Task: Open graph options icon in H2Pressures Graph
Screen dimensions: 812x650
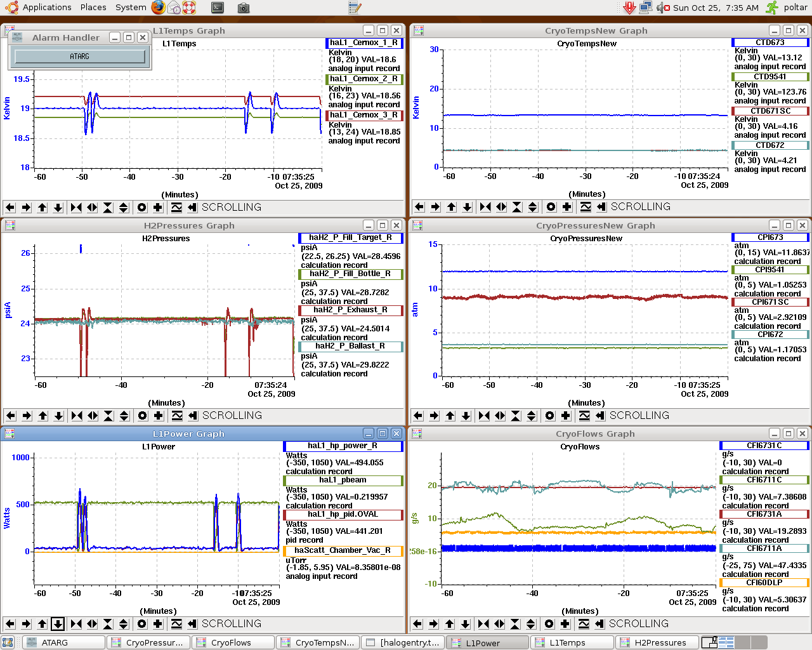Action: point(177,416)
